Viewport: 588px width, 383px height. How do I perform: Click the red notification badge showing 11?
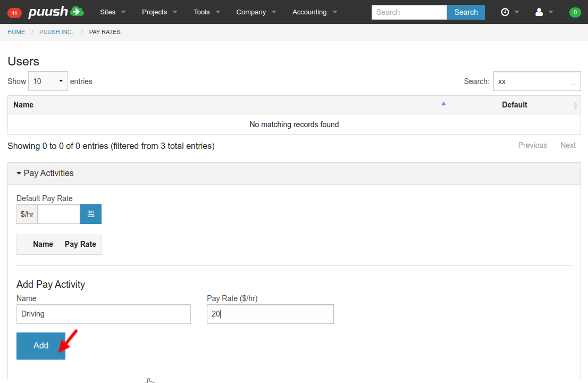click(x=14, y=12)
